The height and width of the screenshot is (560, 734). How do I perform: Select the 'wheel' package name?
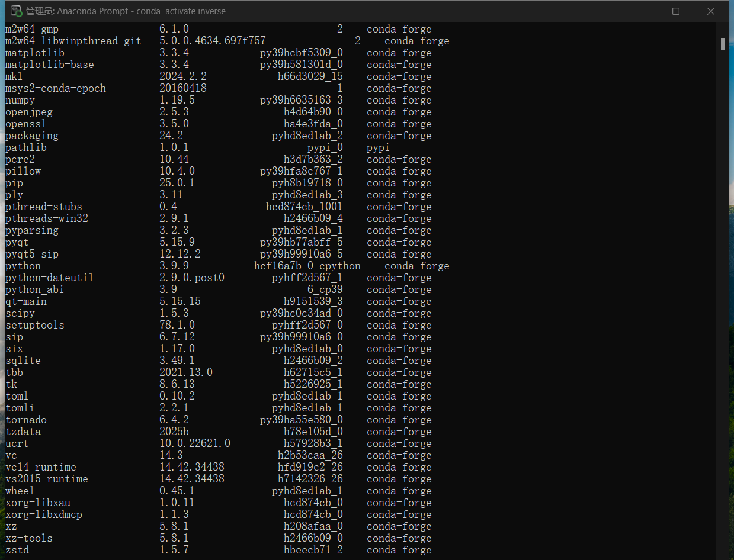[20, 491]
